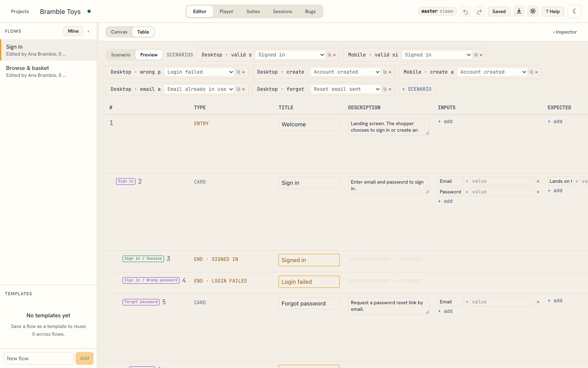The width and height of the screenshot is (588, 368).
Task: Click the sun brightness icon
Action: (533, 11)
